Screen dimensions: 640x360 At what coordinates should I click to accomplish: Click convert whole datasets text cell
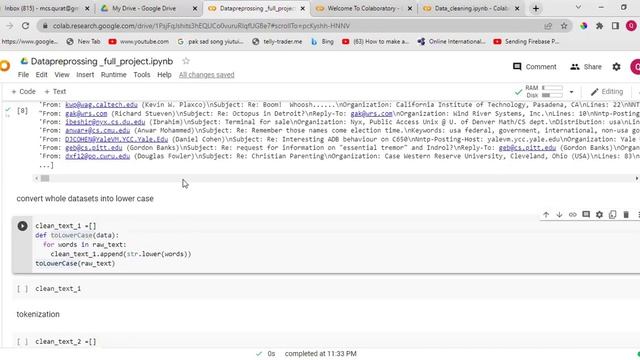coord(85,199)
